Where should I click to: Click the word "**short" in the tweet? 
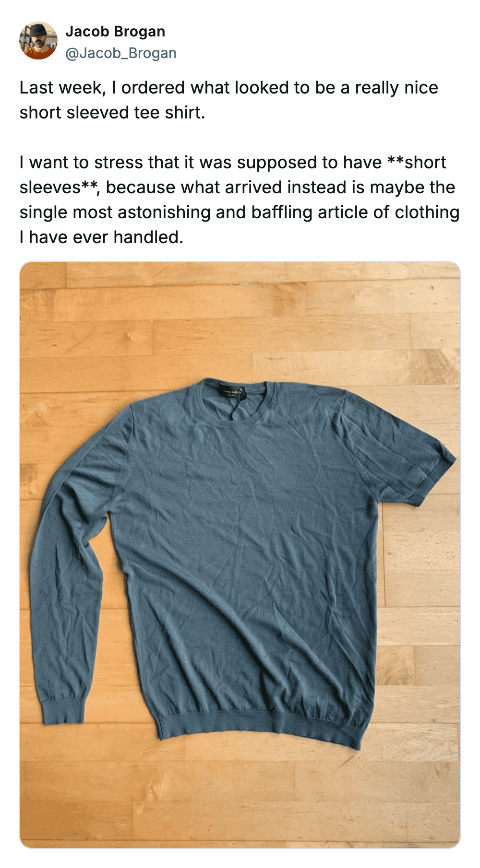(417, 163)
